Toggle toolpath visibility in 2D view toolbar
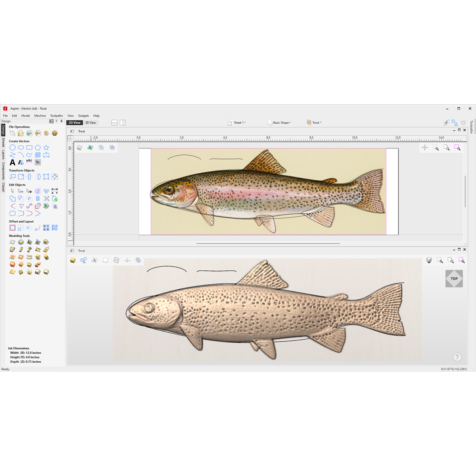476x476 pixels. pos(101,148)
